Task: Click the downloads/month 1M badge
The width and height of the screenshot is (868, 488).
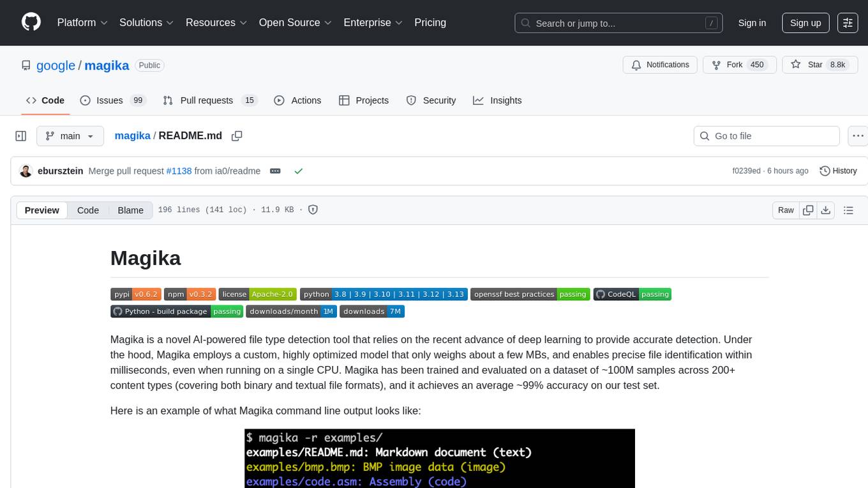Action: [291, 312]
